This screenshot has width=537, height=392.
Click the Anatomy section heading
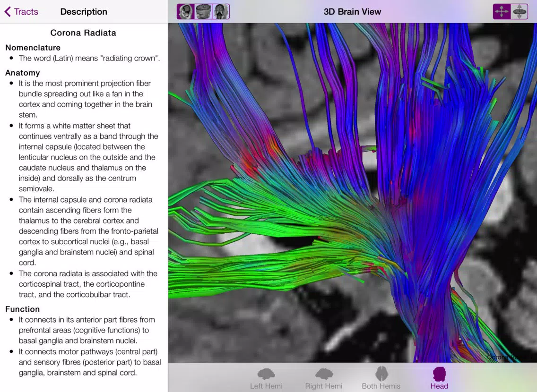pyautogui.click(x=23, y=73)
